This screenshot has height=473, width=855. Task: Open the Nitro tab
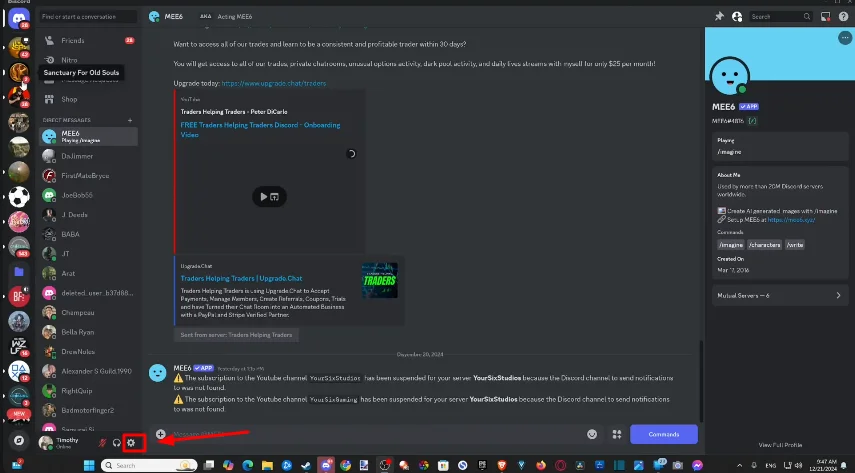89,60
